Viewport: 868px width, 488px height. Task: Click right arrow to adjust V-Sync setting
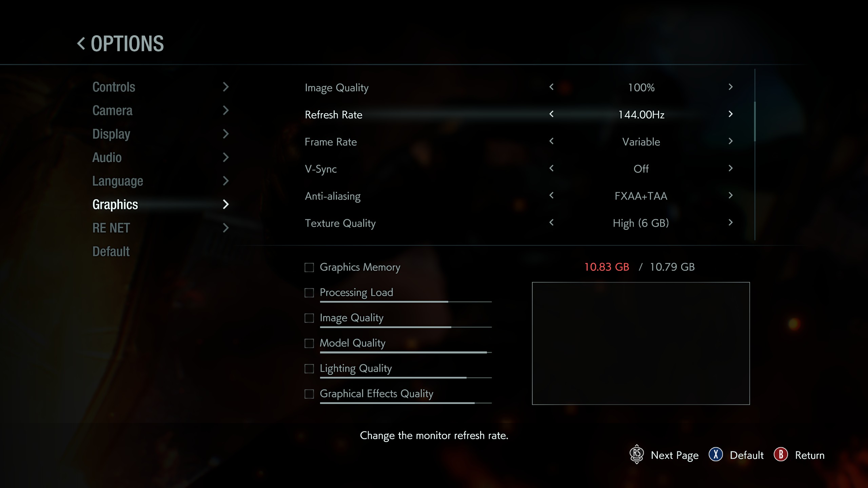pos(730,169)
